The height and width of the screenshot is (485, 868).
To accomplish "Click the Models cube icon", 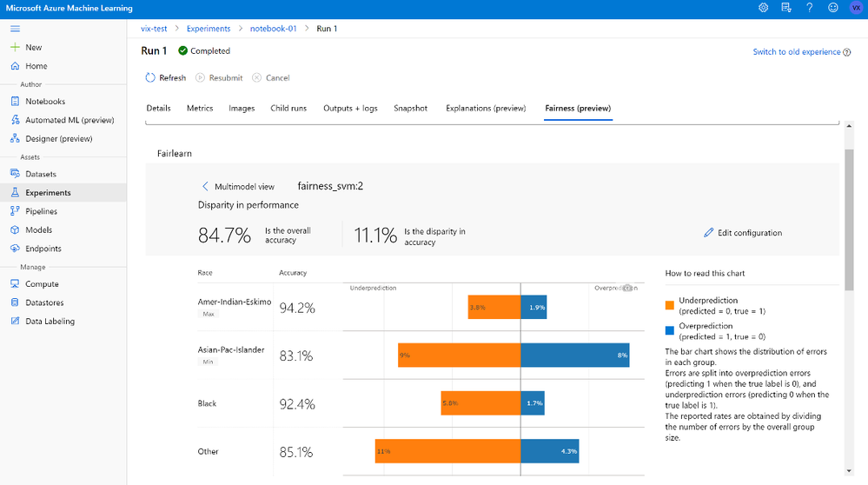I will [15, 229].
